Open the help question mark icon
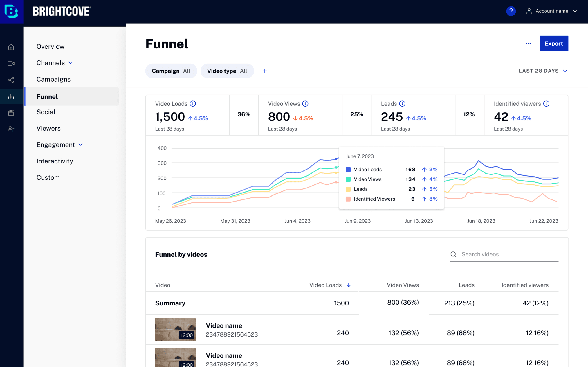The height and width of the screenshot is (367, 588). pos(511,11)
